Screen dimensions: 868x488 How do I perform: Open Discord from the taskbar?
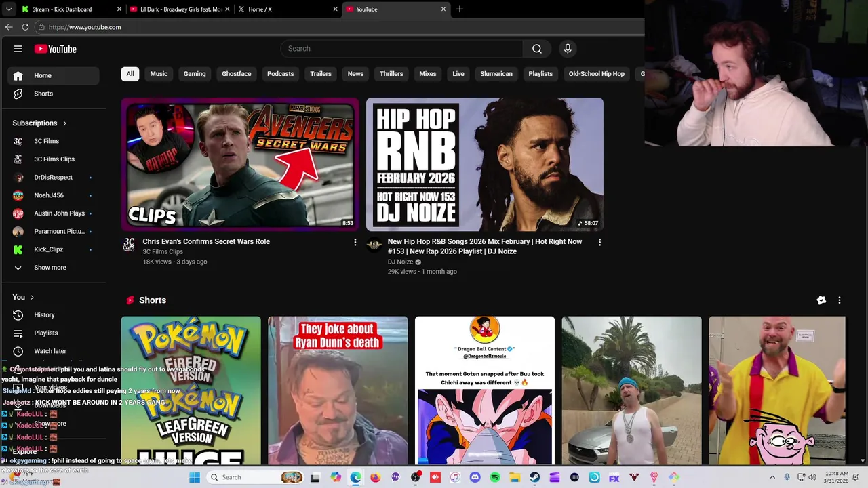[475, 477]
